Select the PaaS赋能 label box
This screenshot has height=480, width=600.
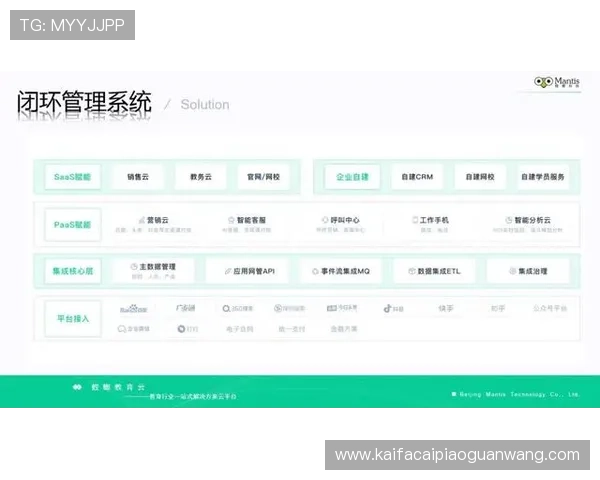point(73,225)
